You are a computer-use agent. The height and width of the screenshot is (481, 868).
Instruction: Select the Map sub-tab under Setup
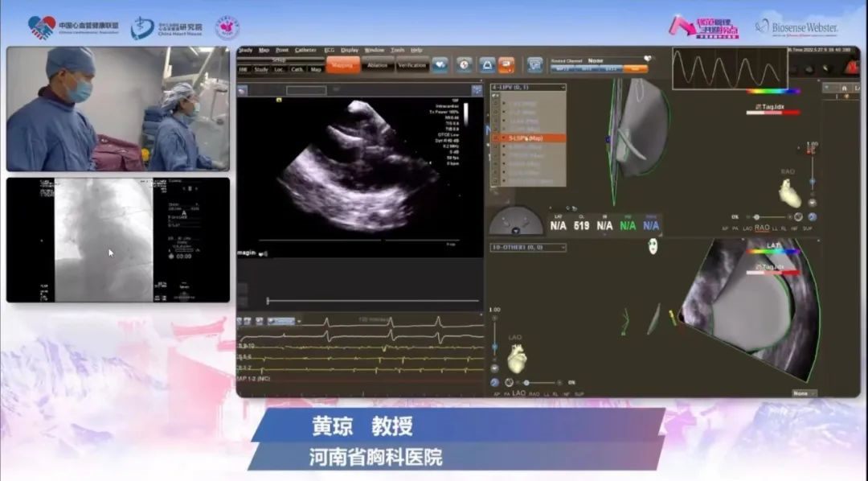(x=316, y=70)
